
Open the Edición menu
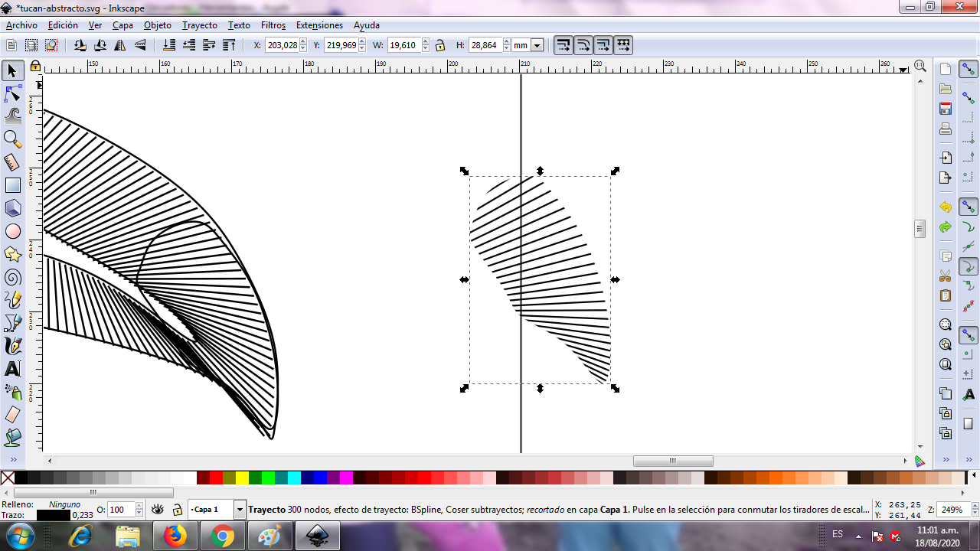(63, 25)
